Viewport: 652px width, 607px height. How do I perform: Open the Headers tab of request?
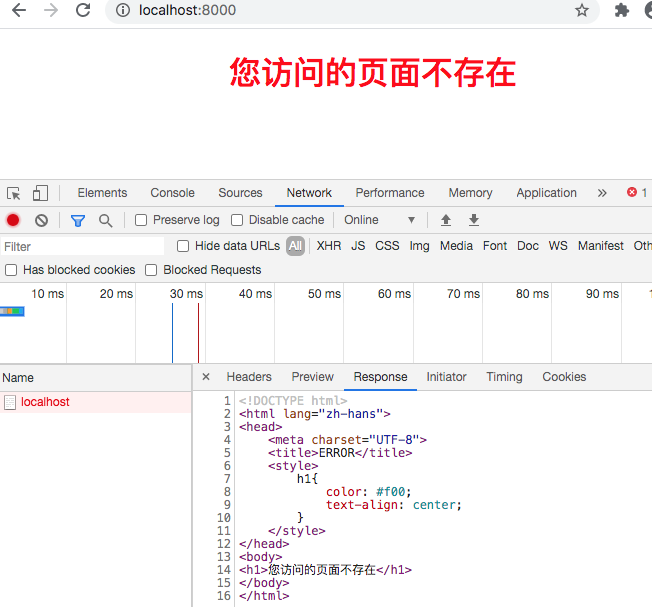pos(249,377)
